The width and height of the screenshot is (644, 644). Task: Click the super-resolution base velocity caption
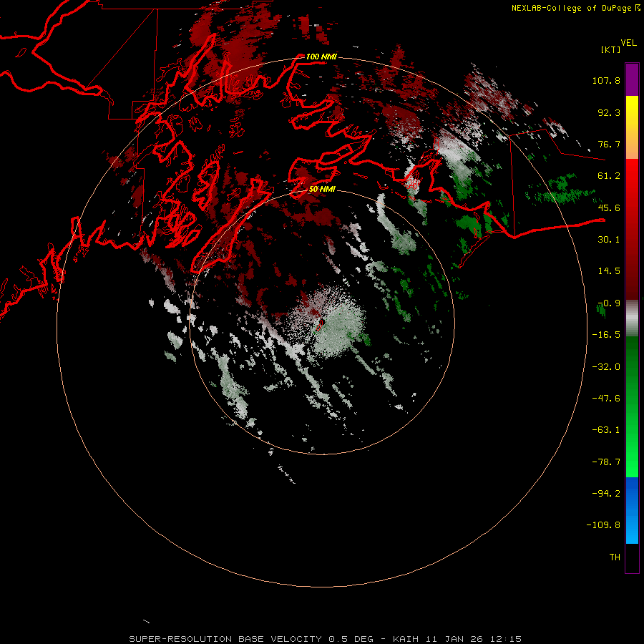coord(326,639)
